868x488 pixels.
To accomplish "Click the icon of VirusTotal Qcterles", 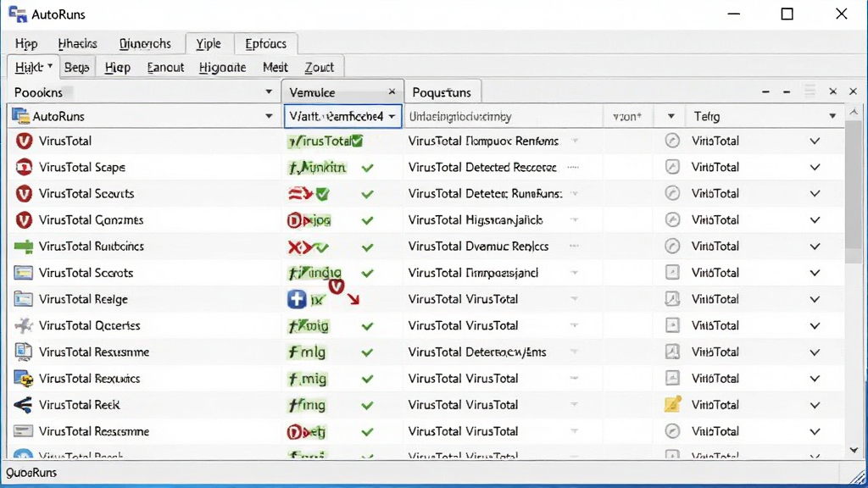I will point(23,325).
